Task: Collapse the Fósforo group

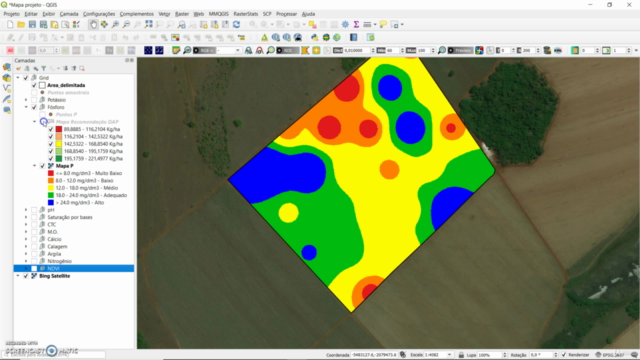Action: (26, 107)
